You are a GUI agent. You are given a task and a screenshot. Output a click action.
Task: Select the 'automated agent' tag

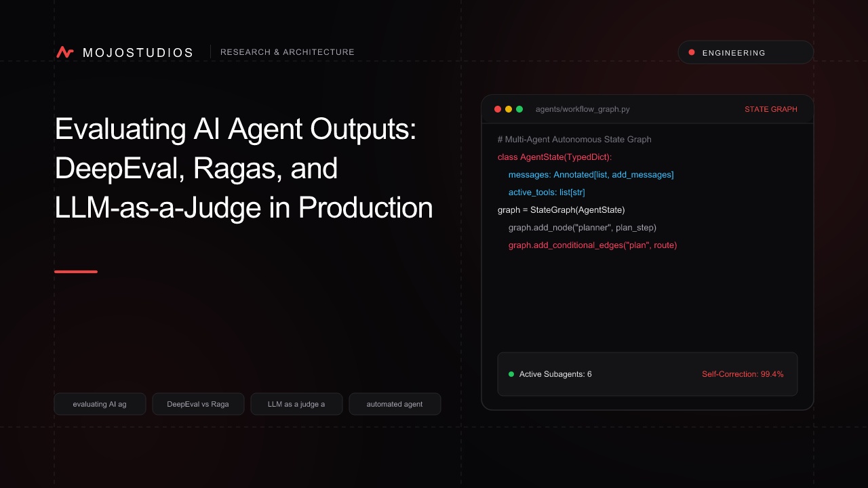pyautogui.click(x=395, y=404)
